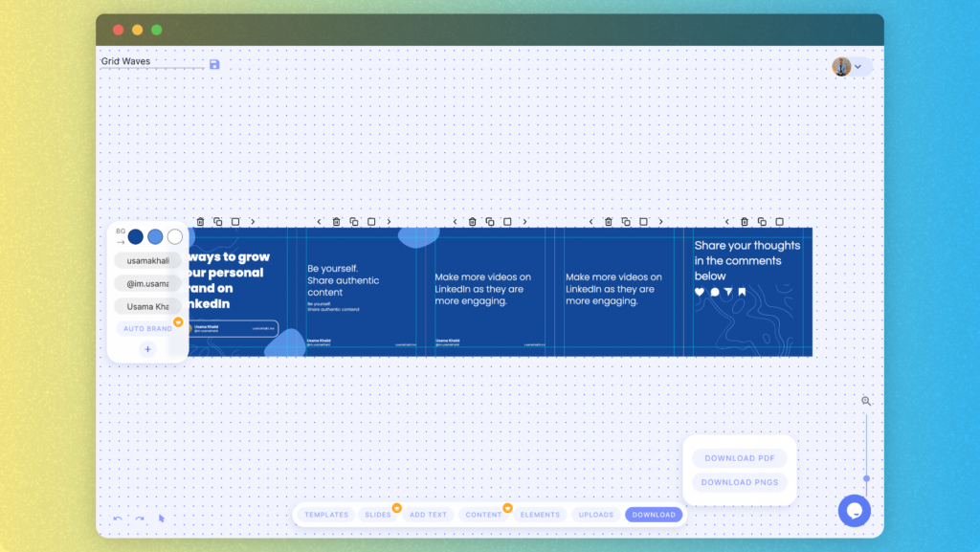Pick the dark blue background color swatch
Image resolution: width=980 pixels, height=552 pixels.
pyautogui.click(x=136, y=236)
